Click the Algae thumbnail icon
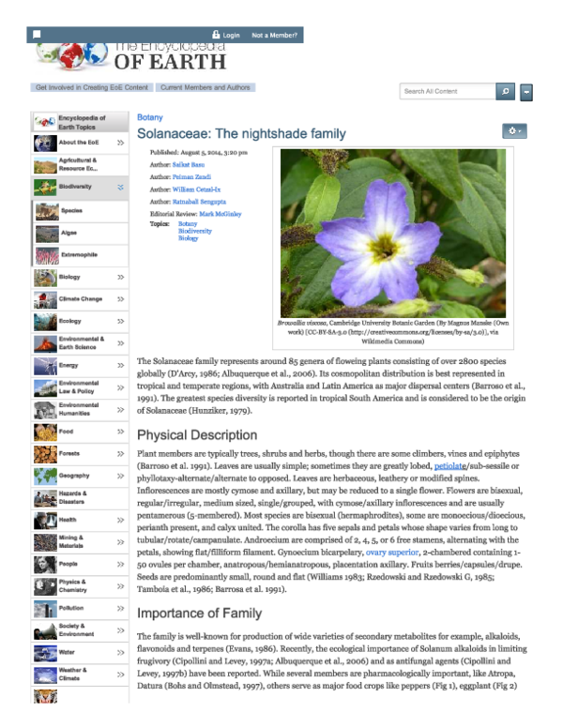 click(x=47, y=233)
